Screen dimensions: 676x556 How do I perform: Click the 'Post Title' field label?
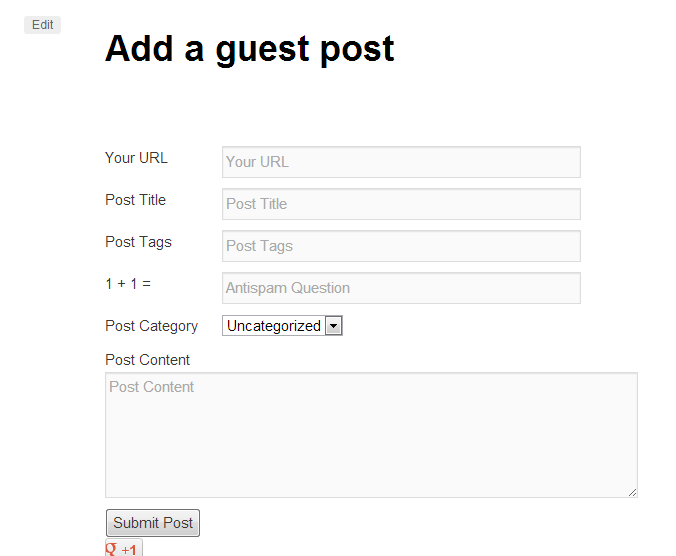[x=135, y=200]
